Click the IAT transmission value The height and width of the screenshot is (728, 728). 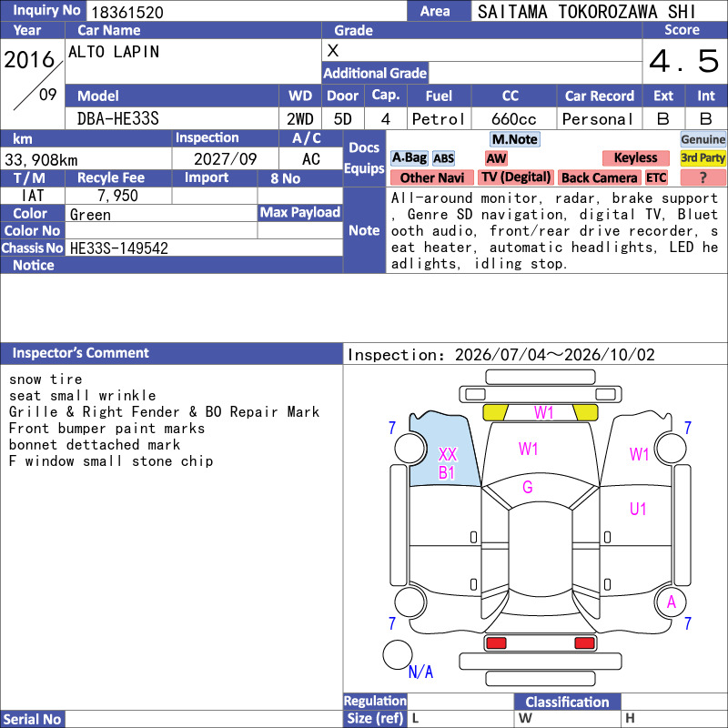tap(33, 196)
